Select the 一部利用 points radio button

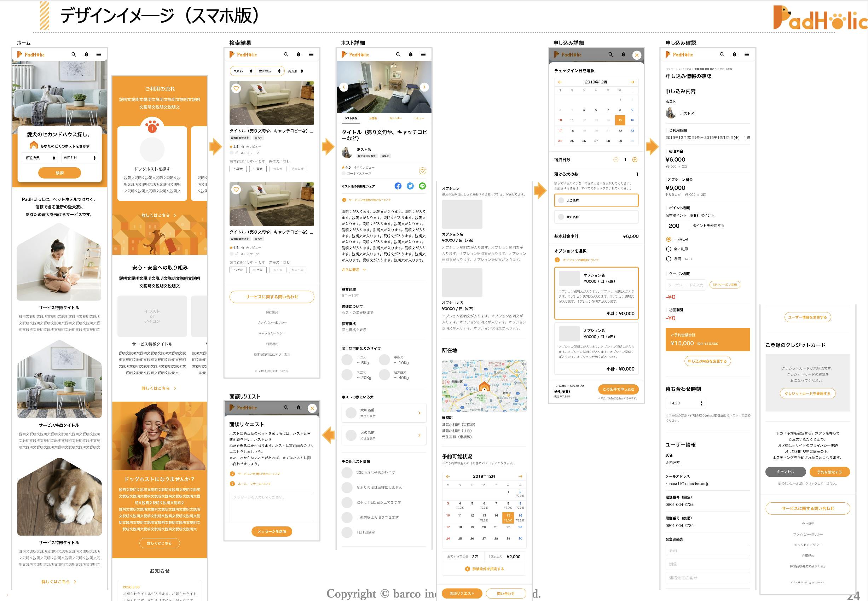point(668,239)
